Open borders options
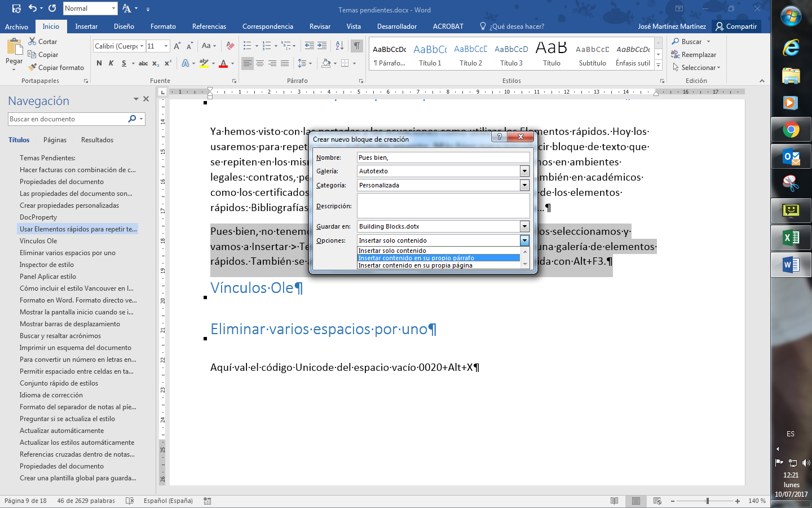 (354, 63)
